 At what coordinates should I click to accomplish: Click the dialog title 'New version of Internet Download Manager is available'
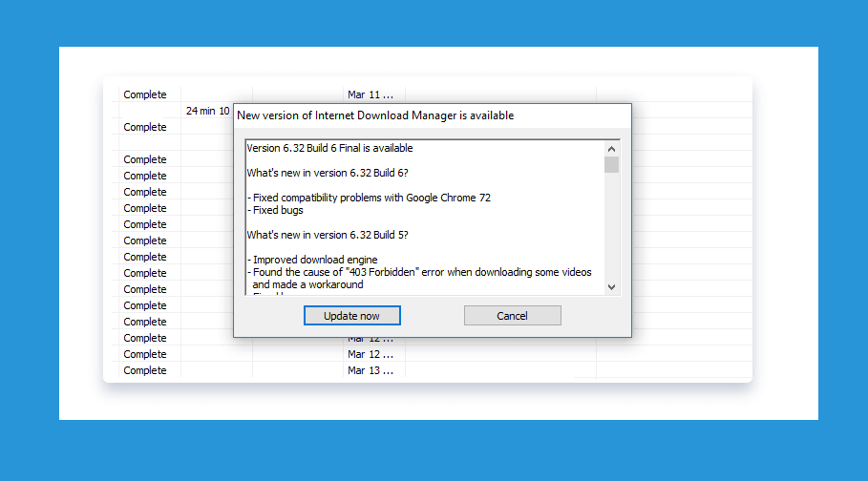tap(375, 115)
